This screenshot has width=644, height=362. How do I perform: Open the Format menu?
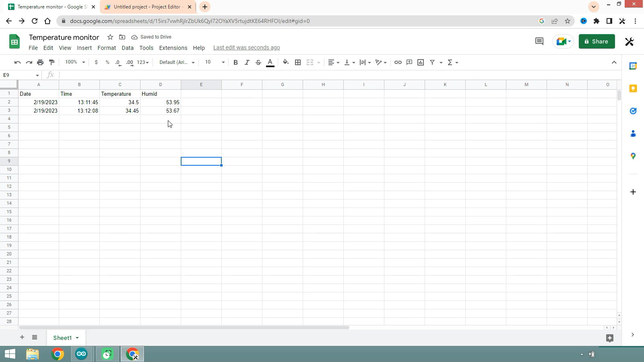coord(107,48)
